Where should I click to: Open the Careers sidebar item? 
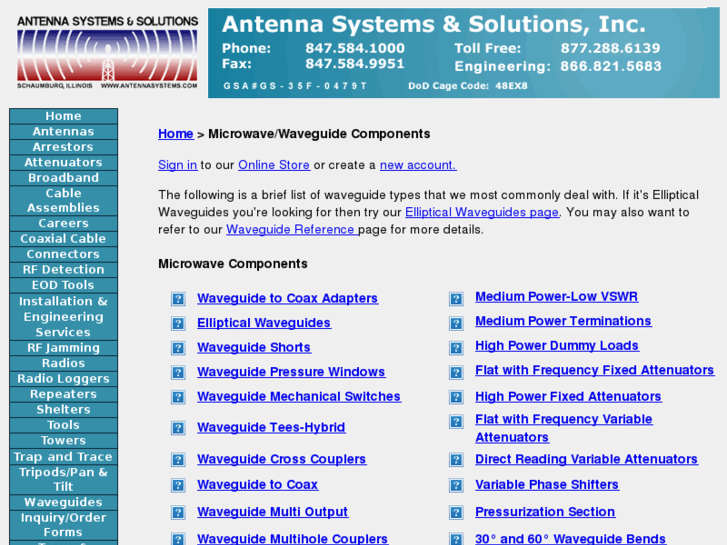64,223
